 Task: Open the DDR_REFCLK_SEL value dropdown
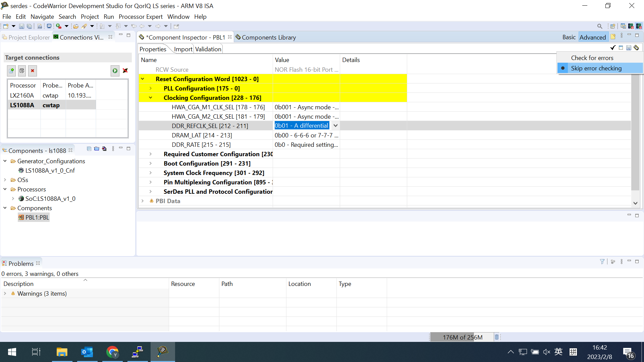(335, 126)
